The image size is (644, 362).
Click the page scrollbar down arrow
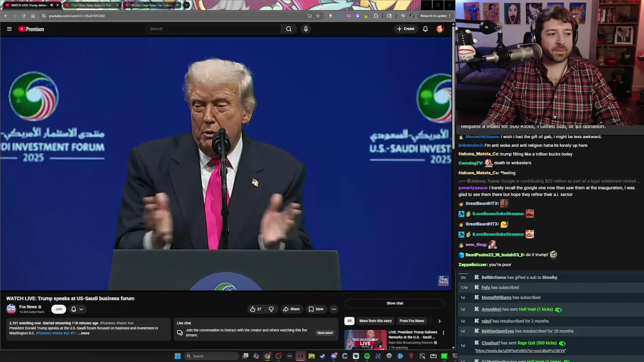coord(453,347)
